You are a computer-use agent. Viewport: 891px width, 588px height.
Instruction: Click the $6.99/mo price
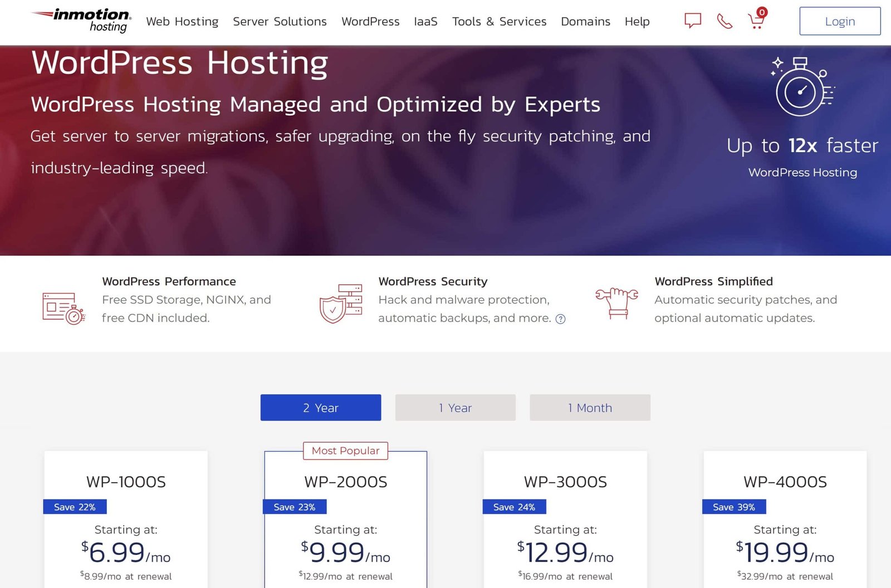[126, 552]
